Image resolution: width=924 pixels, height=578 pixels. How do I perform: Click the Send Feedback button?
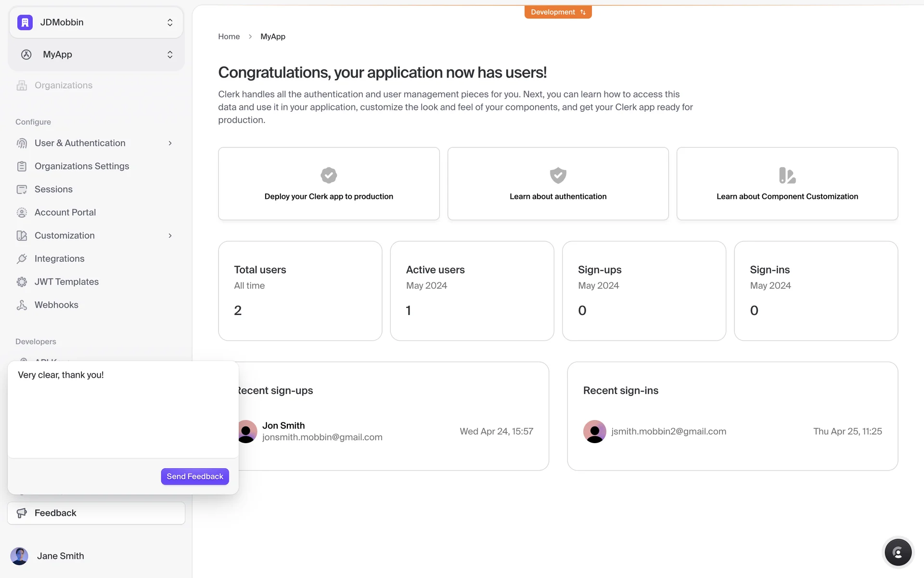coord(195,476)
